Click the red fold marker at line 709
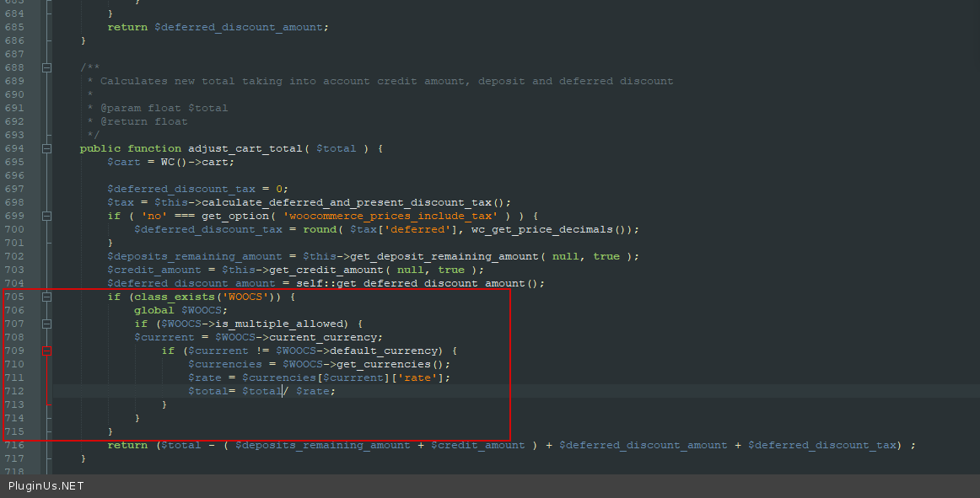The height and width of the screenshot is (498, 980). point(46,351)
